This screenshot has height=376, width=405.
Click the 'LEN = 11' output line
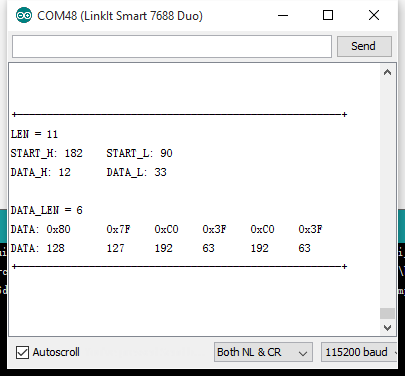pos(34,134)
